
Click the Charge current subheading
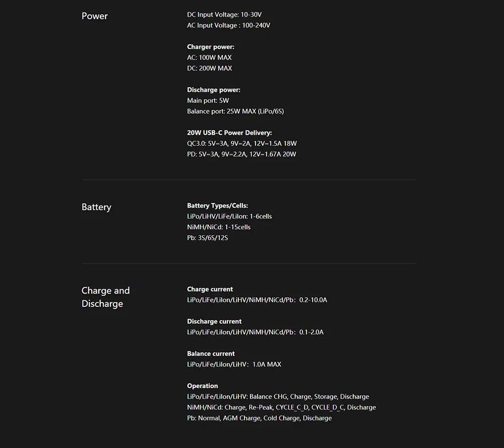tap(210, 289)
